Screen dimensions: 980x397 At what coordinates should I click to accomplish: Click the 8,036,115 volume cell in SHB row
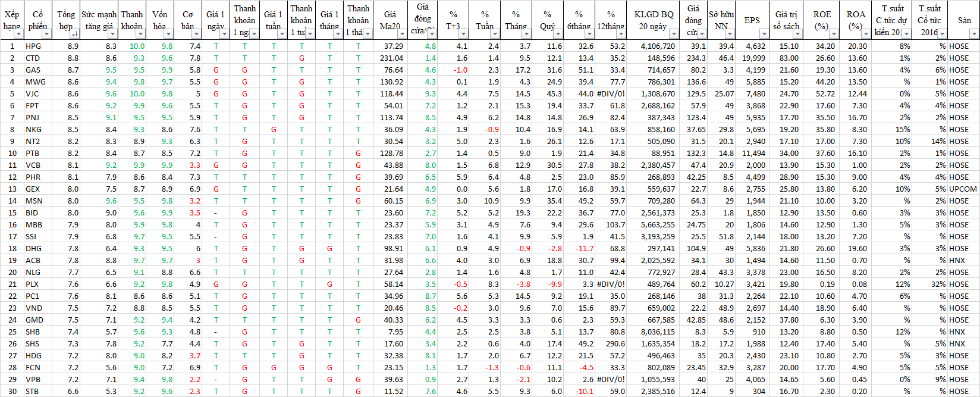point(652,332)
